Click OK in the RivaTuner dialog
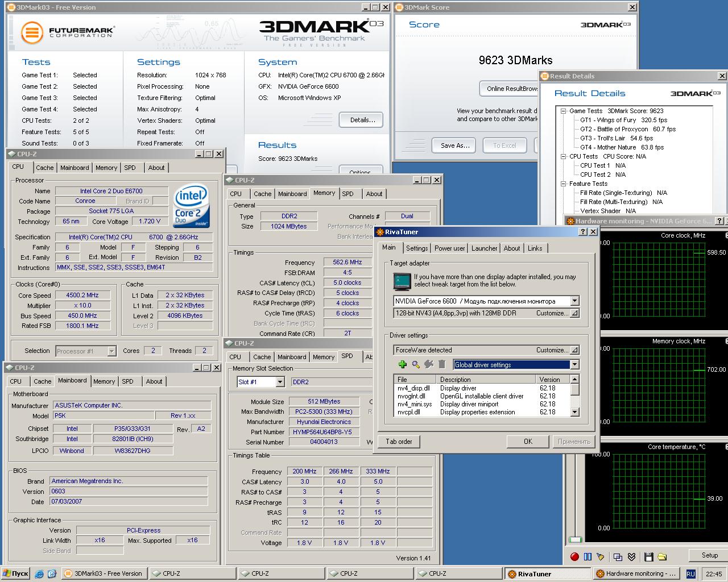Screen dimensions: 728x582 528,442
